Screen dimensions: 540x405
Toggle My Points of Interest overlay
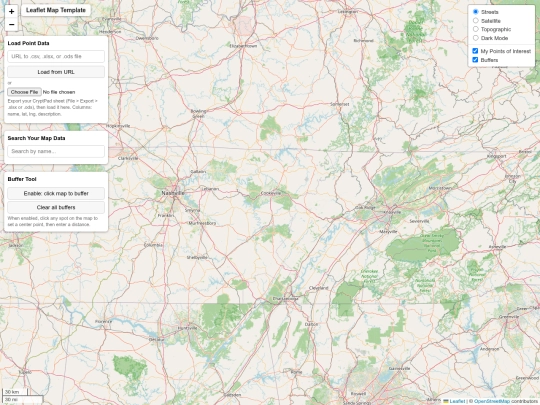tap(475, 51)
